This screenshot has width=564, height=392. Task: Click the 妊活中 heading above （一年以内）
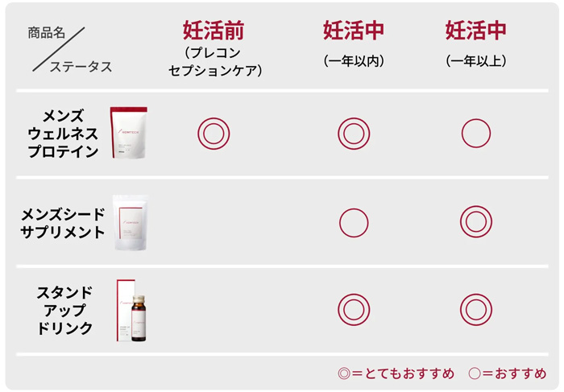[353, 31]
